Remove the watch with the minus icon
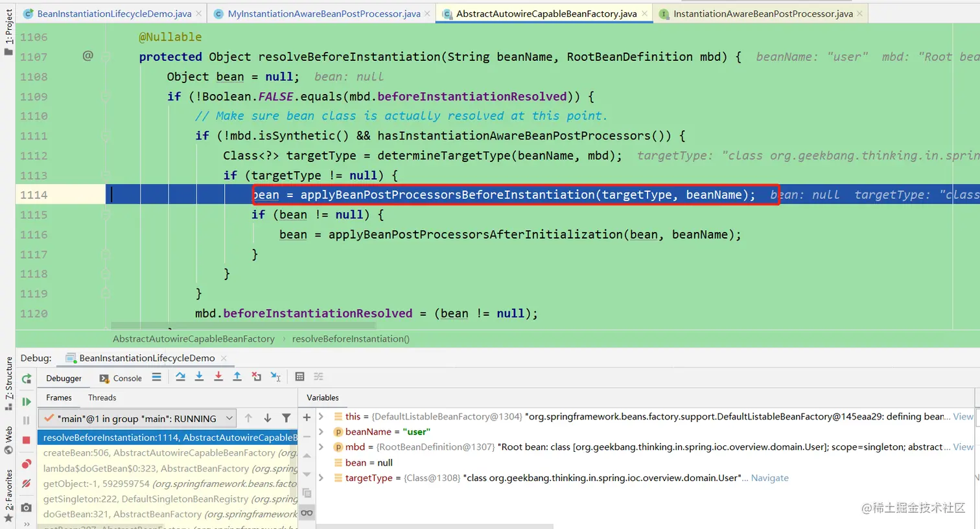 click(307, 436)
